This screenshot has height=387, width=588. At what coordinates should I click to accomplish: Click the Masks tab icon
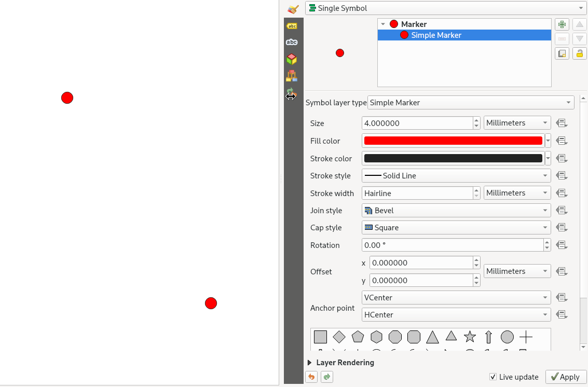point(292,42)
